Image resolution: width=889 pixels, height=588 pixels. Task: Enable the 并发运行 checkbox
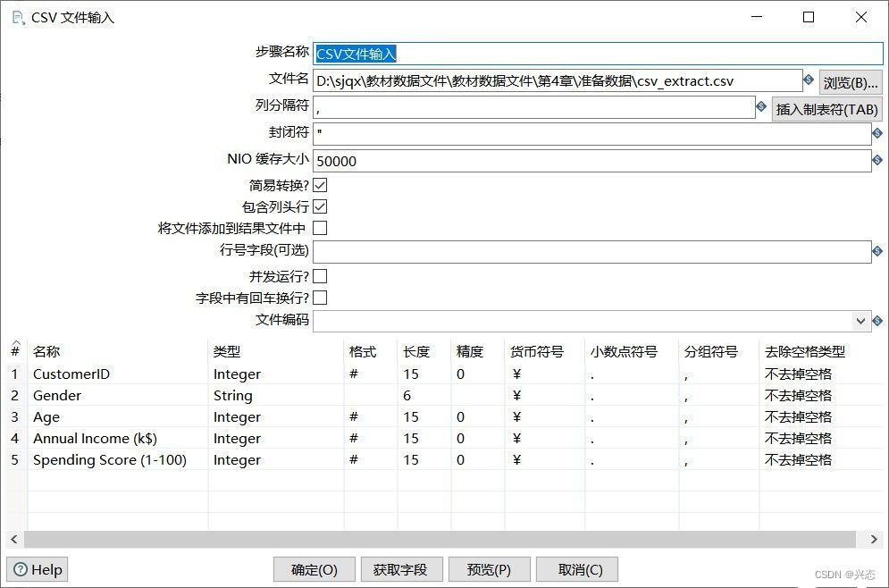(321, 276)
